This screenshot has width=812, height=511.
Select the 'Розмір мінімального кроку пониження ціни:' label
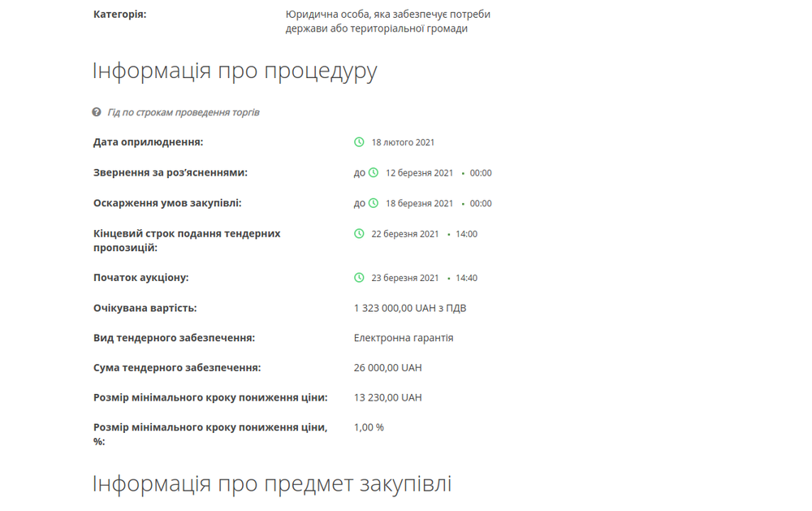pyautogui.click(x=210, y=398)
